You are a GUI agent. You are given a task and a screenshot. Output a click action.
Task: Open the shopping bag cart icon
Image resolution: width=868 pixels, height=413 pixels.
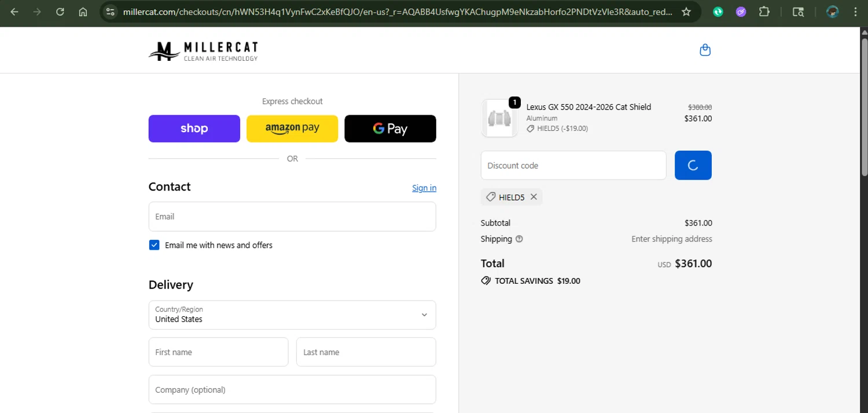coord(705,50)
